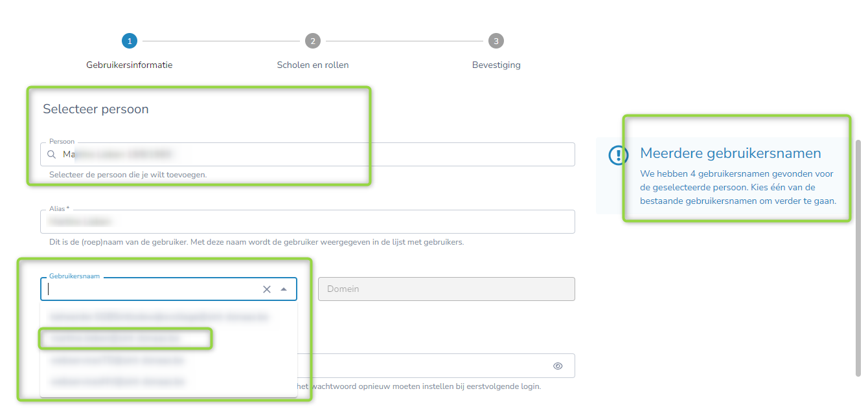Select the last username option in list
The width and height of the screenshot is (868, 411).
tap(117, 381)
